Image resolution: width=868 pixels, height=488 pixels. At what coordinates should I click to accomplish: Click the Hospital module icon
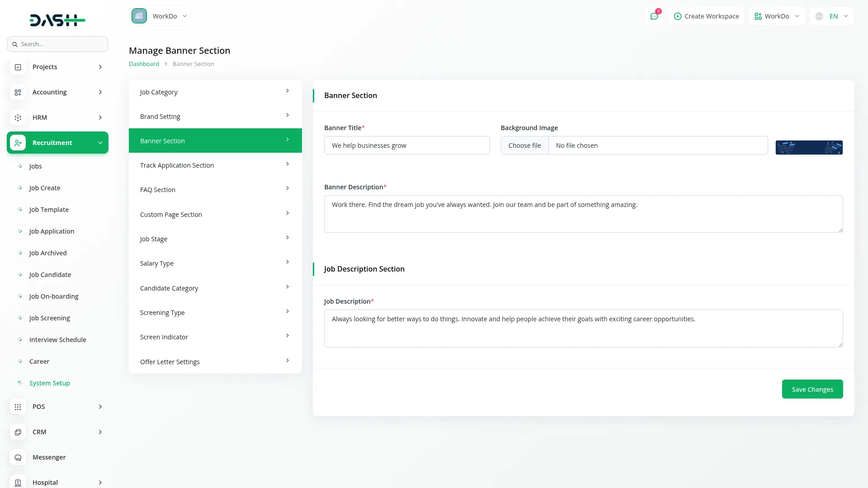(18, 482)
